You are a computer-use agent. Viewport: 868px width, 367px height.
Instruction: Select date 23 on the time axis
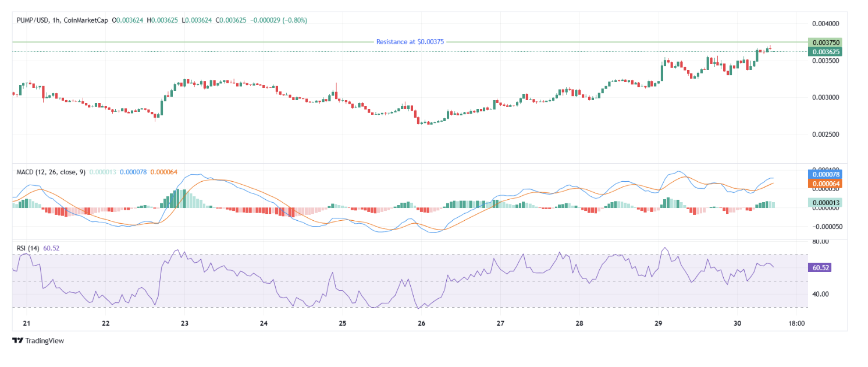(184, 323)
